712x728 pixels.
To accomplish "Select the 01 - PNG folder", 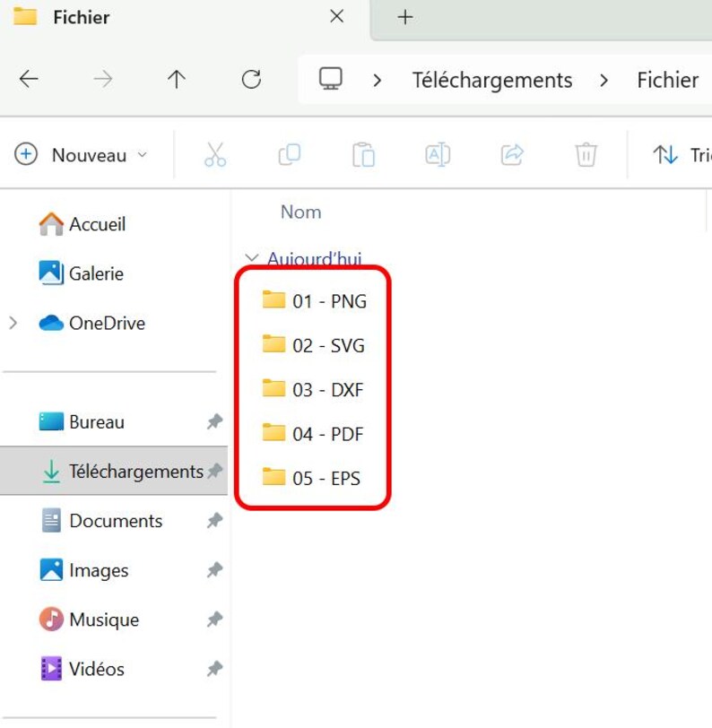I will coord(314,301).
